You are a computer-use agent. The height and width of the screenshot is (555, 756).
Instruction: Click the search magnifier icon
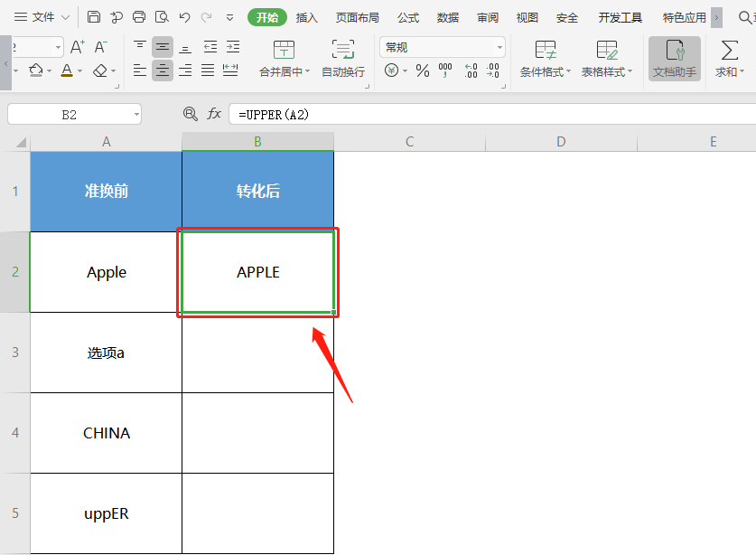click(x=745, y=18)
